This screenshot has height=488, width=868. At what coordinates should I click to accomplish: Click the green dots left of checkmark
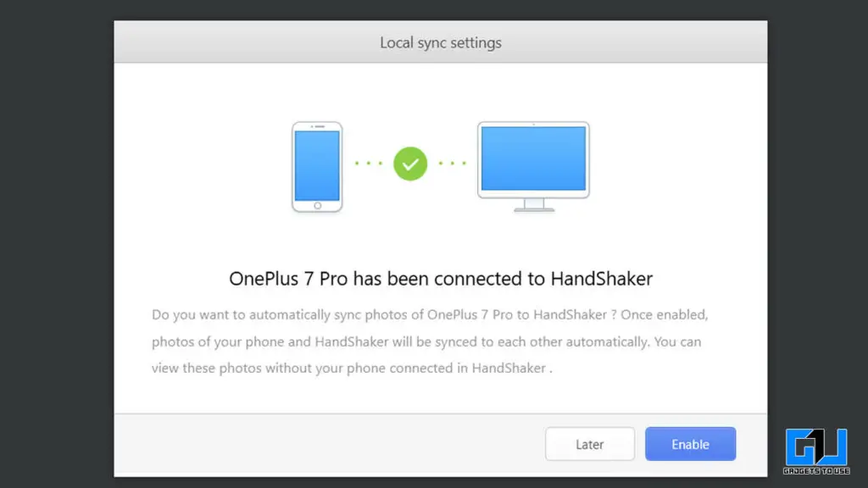pyautogui.click(x=368, y=164)
